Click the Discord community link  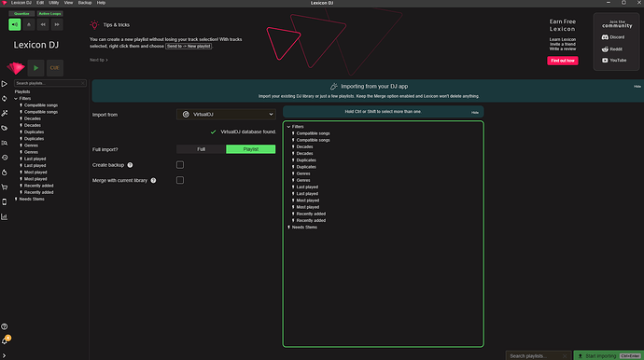point(613,37)
